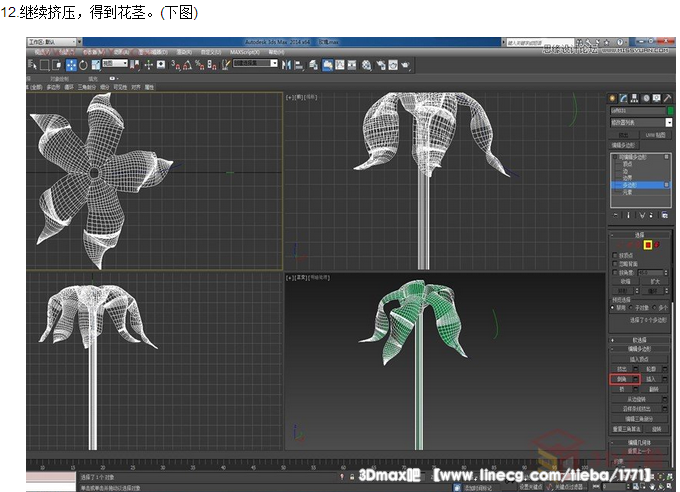Collapse the 选择 rollout header

click(x=639, y=235)
